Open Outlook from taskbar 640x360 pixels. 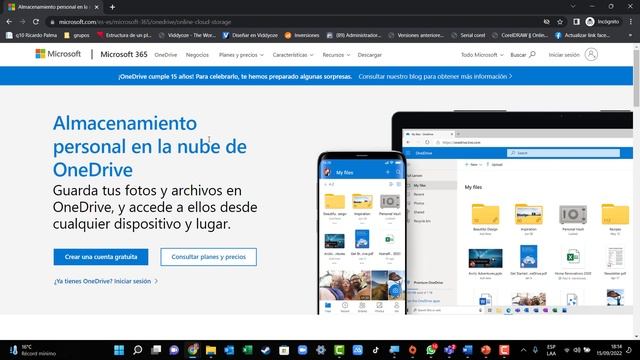pos(229,350)
